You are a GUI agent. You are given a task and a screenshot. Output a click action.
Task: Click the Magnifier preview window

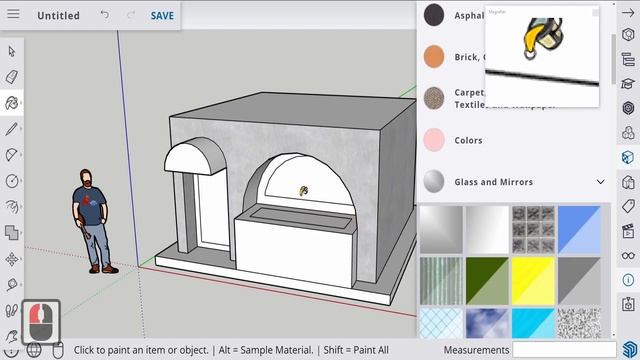(542, 57)
